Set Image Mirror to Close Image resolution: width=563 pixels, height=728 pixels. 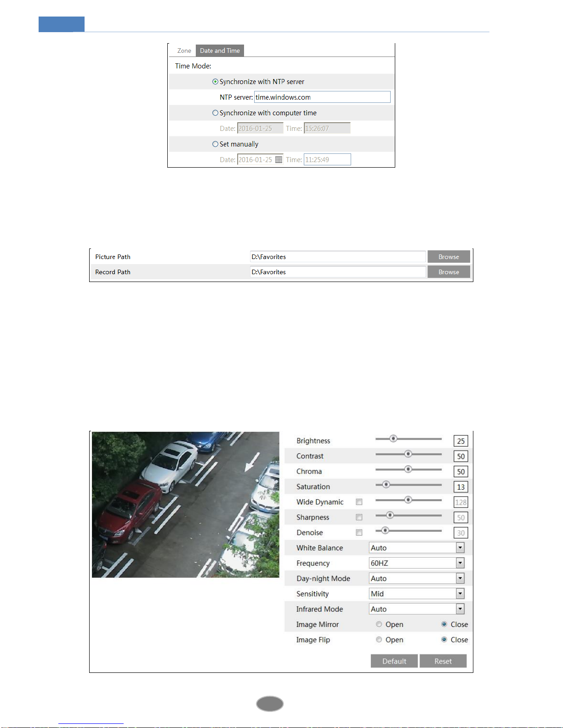click(444, 624)
